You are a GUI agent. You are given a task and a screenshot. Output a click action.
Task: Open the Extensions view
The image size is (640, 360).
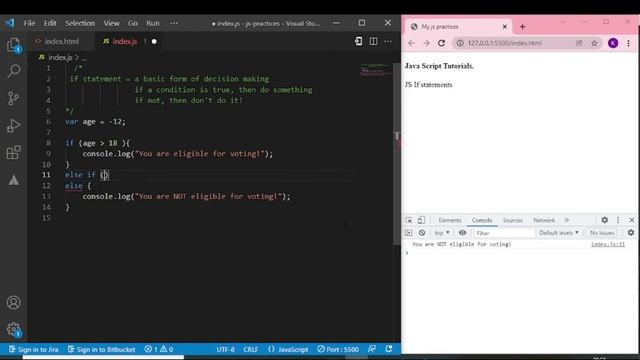click(x=13, y=152)
